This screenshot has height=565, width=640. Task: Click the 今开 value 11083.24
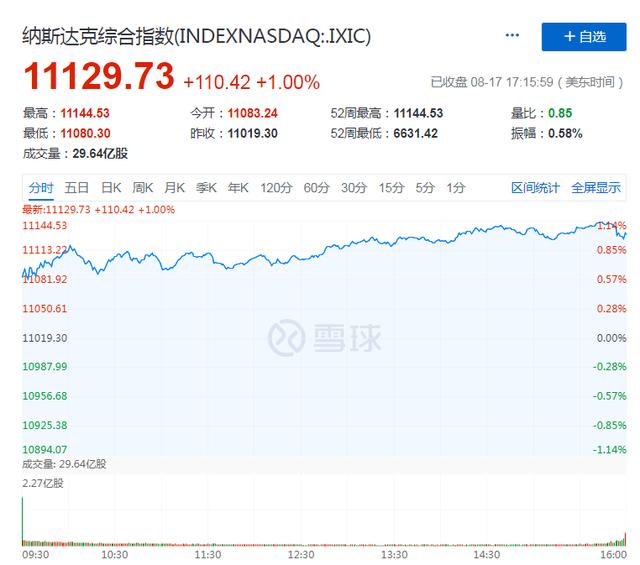pyautogui.click(x=252, y=113)
